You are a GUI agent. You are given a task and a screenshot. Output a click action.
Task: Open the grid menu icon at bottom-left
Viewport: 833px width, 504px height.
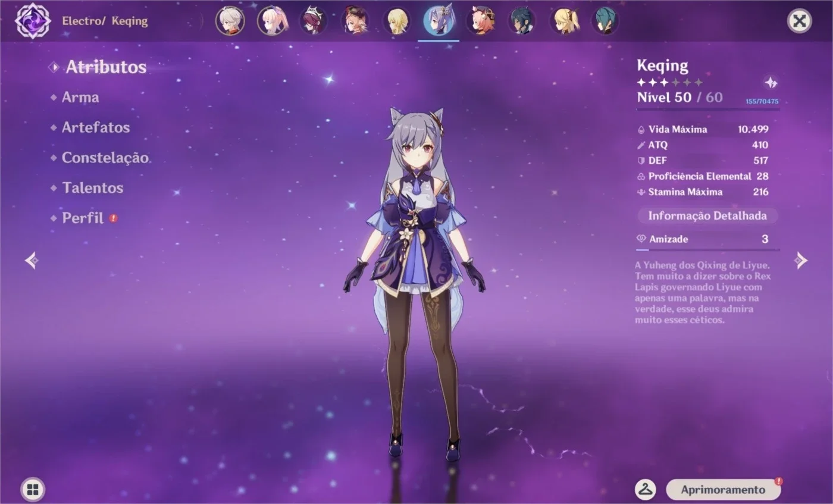tap(33, 490)
